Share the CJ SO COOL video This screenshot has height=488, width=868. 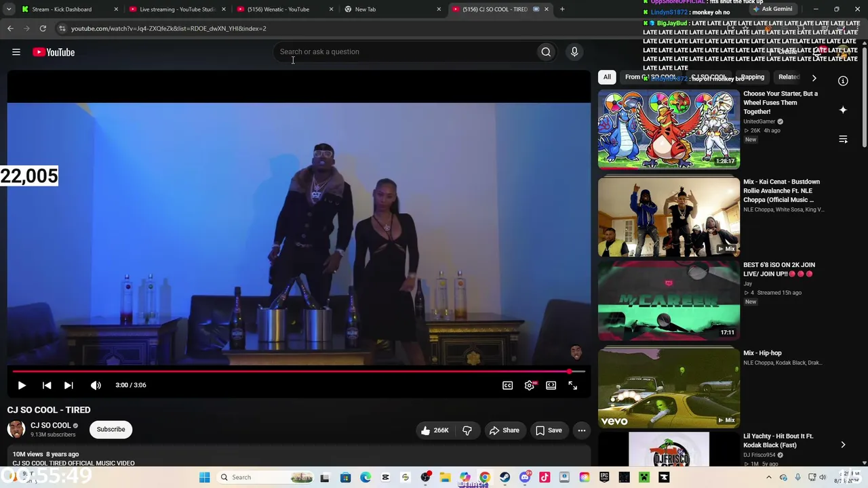[505, 430]
